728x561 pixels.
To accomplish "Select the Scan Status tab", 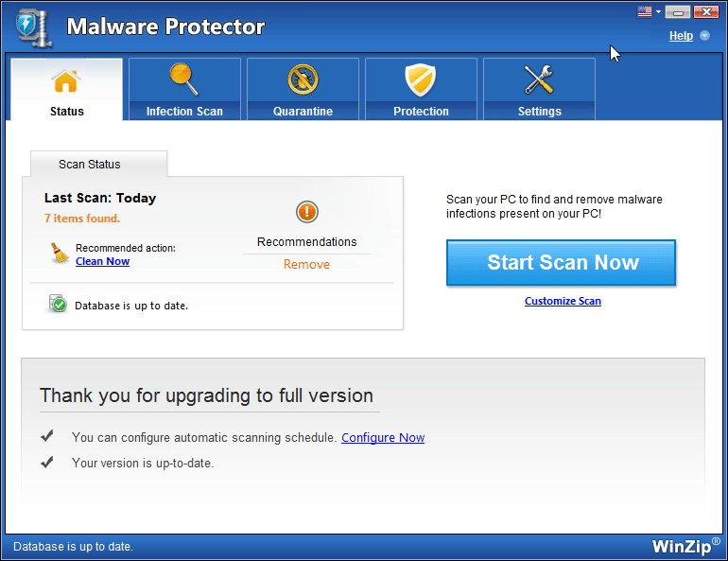I will click(x=90, y=164).
